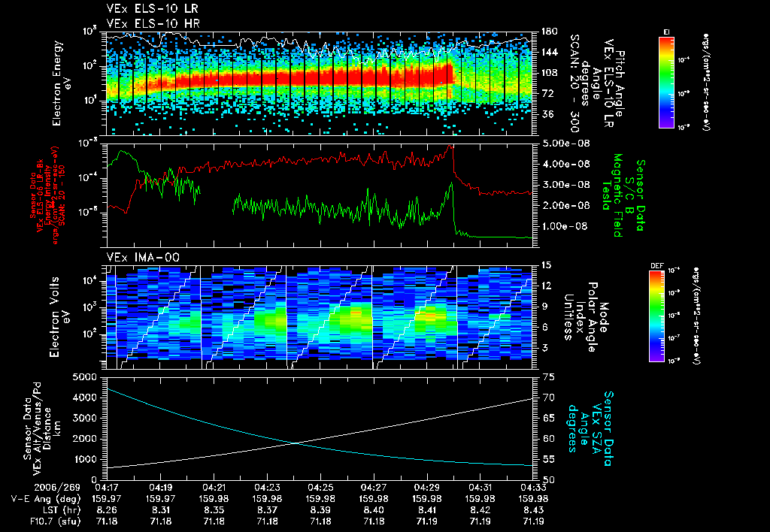Click the '2006/269' date label
770x532 pixels.
pos(57,488)
